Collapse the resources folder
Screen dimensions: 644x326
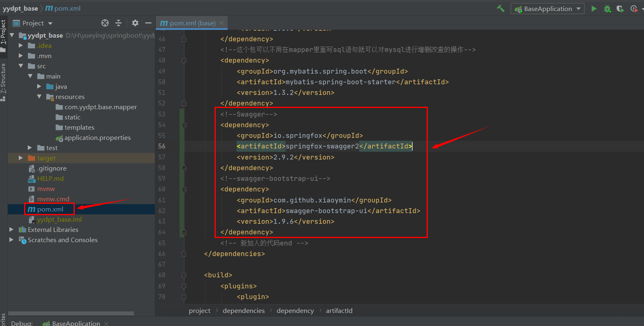point(39,97)
